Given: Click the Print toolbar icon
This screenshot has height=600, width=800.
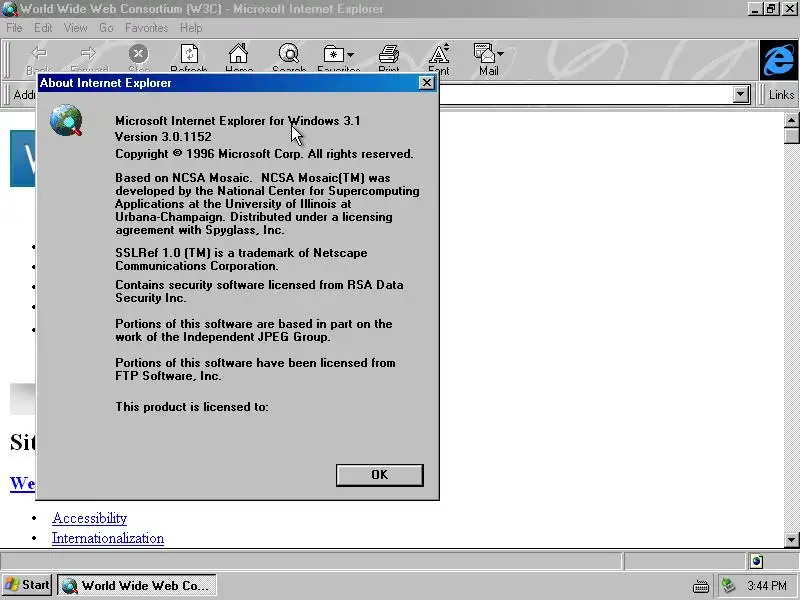Looking at the screenshot, I should (x=389, y=54).
